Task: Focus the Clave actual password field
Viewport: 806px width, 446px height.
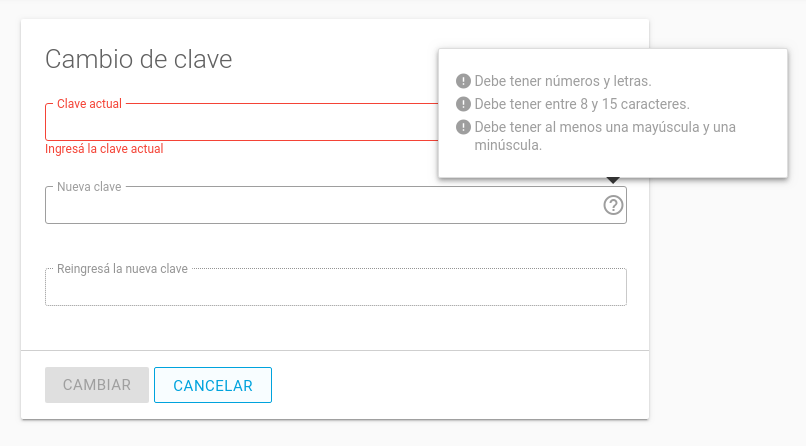Action: click(240, 123)
